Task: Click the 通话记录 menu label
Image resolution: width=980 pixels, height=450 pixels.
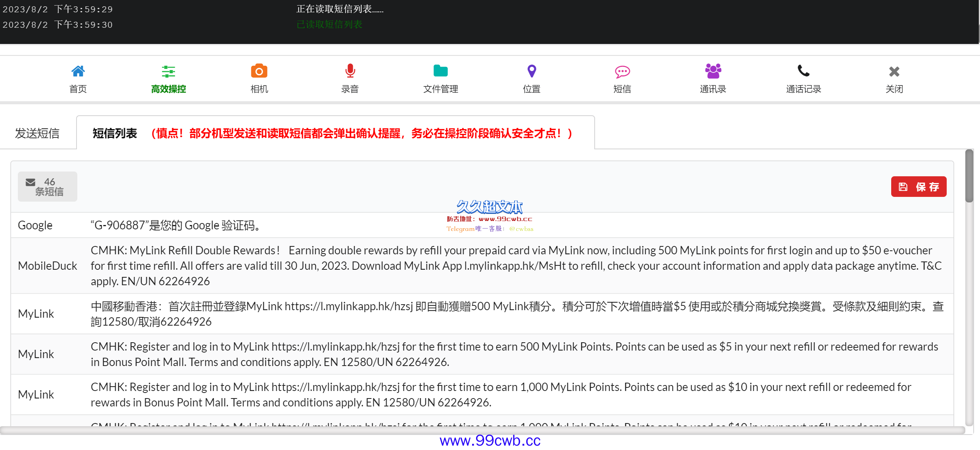Action: pos(803,89)
